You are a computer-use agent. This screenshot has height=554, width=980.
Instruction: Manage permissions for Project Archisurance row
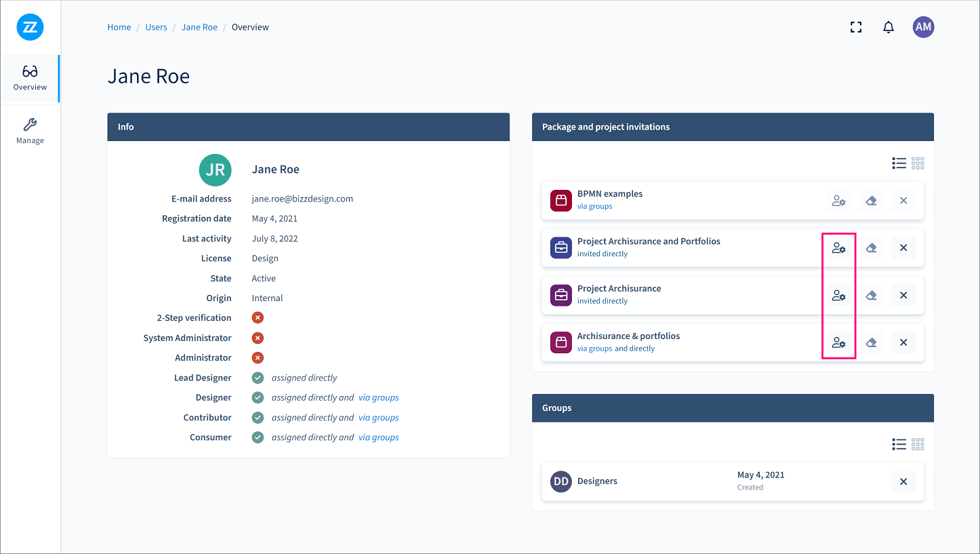coord(838,296)
